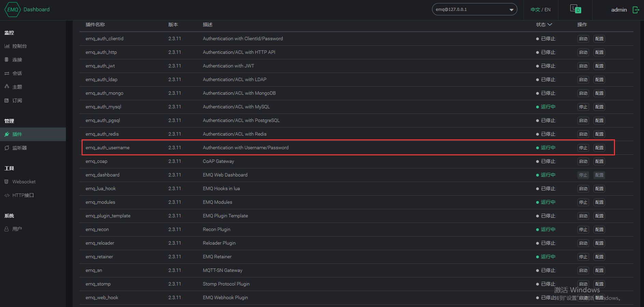The width and height of the screenshot is (644, 307).
Task: Open 主题 topics sidebar item
Action: coord(33,87)
